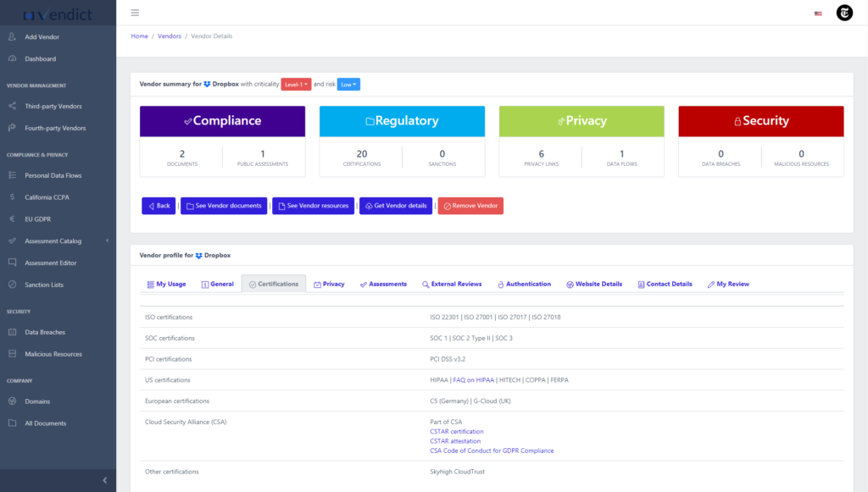Click See Vendor resources button
The height and width of the screenshot is (492, 868).
314,206
